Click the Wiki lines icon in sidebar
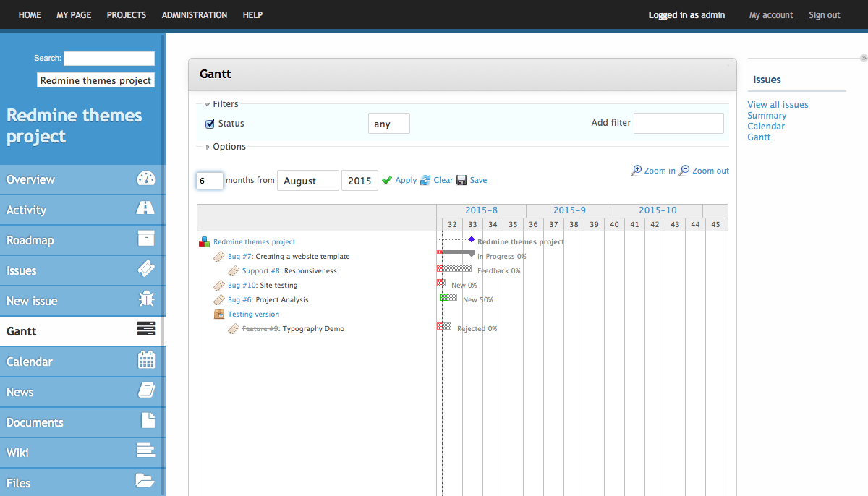Screen dimensions: 868x496 (146, 451)
